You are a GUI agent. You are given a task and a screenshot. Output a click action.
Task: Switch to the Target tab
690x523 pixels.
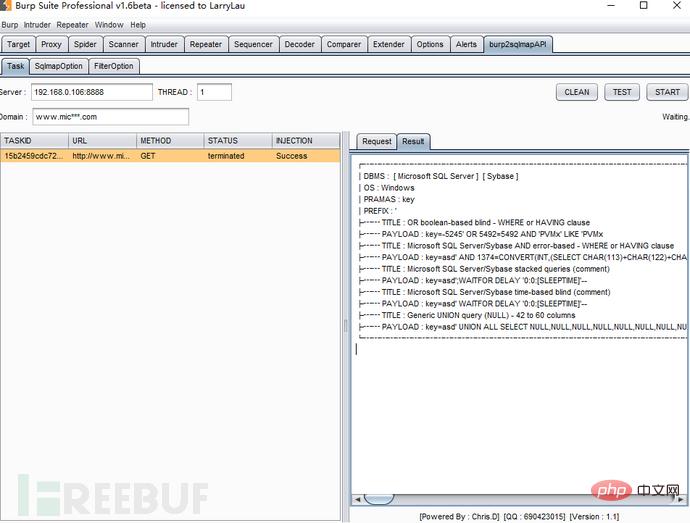pos(18,44)
